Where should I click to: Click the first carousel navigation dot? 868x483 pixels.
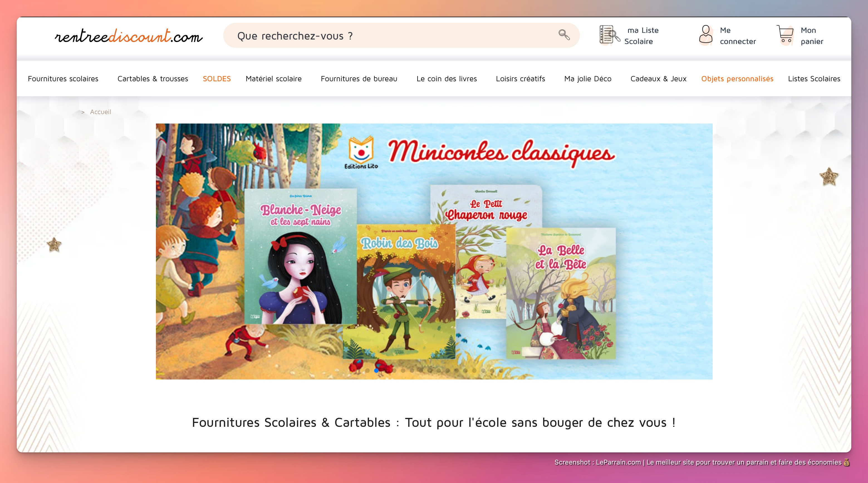coord(367,371)
